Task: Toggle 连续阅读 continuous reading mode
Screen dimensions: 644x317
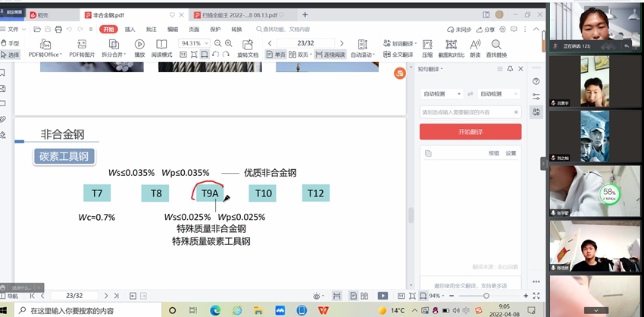Action: point(330,55)
